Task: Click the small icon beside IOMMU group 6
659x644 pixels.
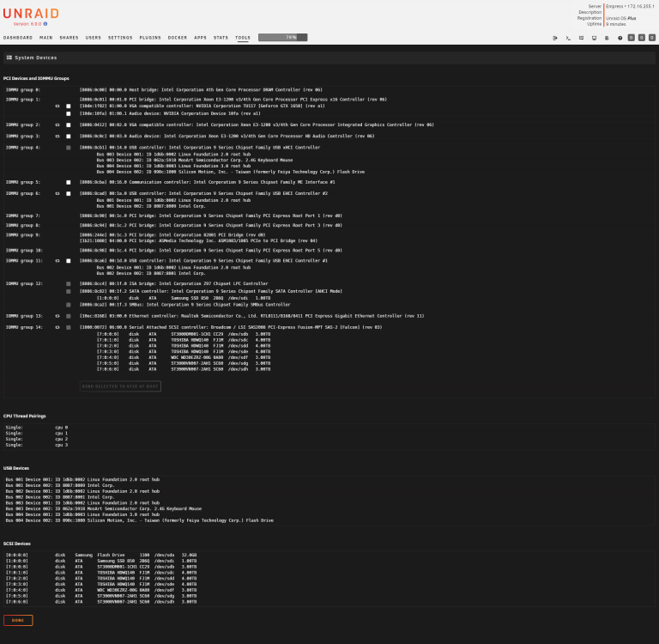Action: point(57,193)
